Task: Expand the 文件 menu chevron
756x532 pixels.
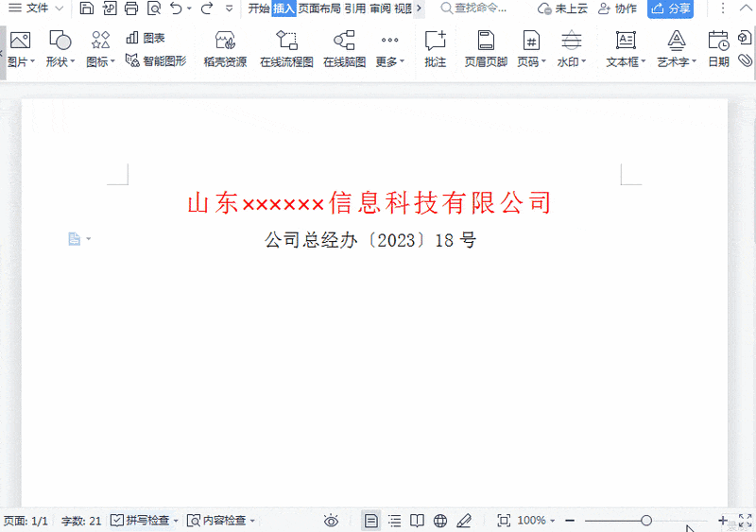Action: pos(59,9)
